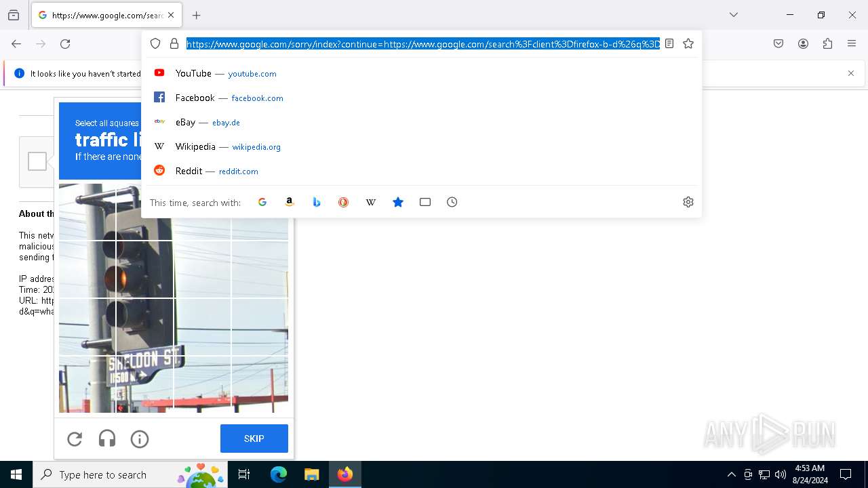Screen dimensions: 868x488
Task: Select the captcha tile with the lit traffic light
Action: click(145, 270)
